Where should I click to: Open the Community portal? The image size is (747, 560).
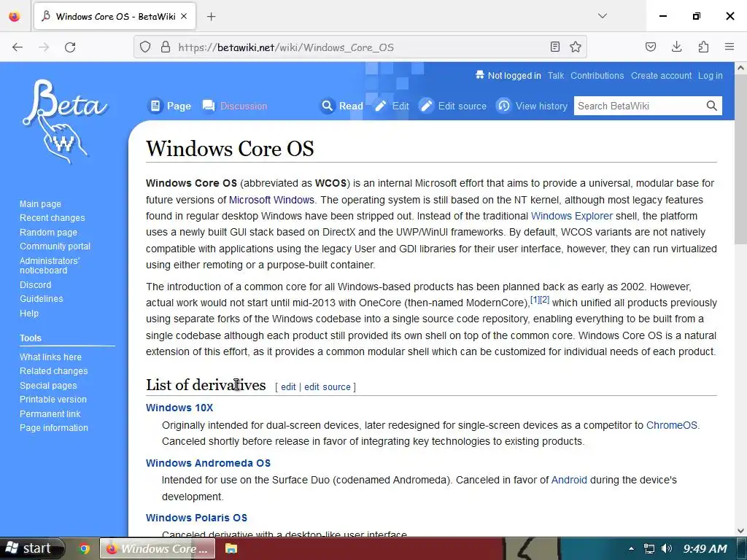coord(55,246)
